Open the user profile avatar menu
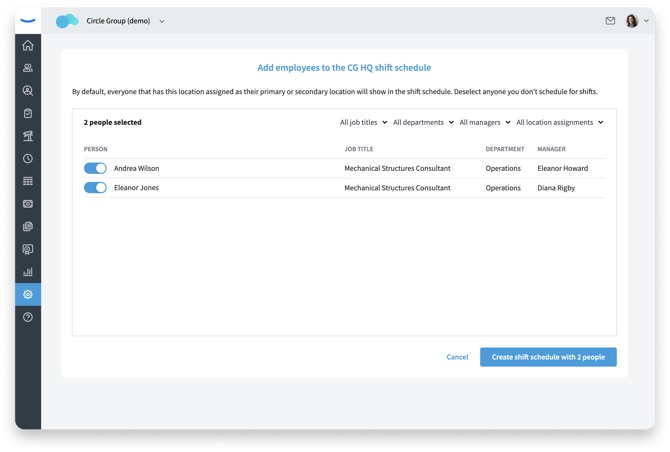Image resolution: width=670 pixels, height=452 pixels. click(637, 21)
